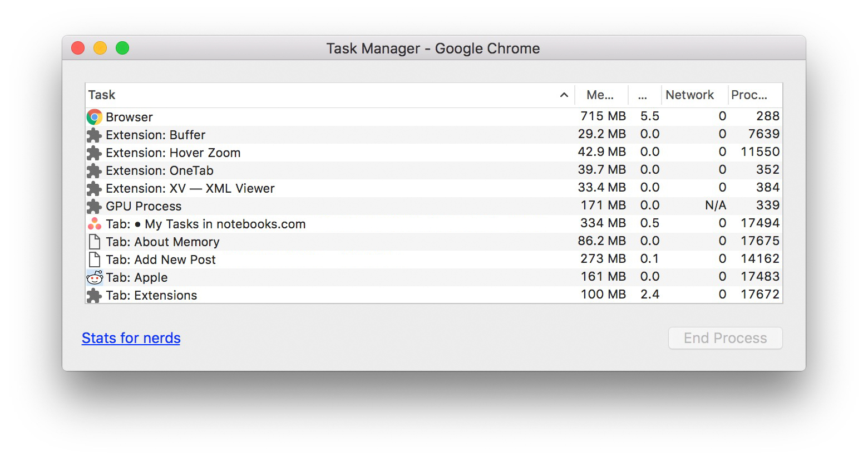
Task: Select the Extension: Hover Zoom row
Action: point(434,153)
